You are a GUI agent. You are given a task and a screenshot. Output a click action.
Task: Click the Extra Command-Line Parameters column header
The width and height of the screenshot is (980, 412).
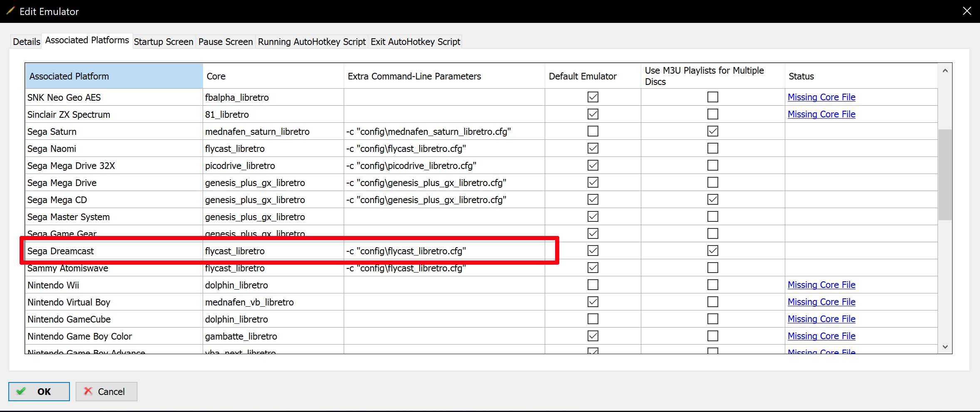pyautogui.click(x=444, y=76)
